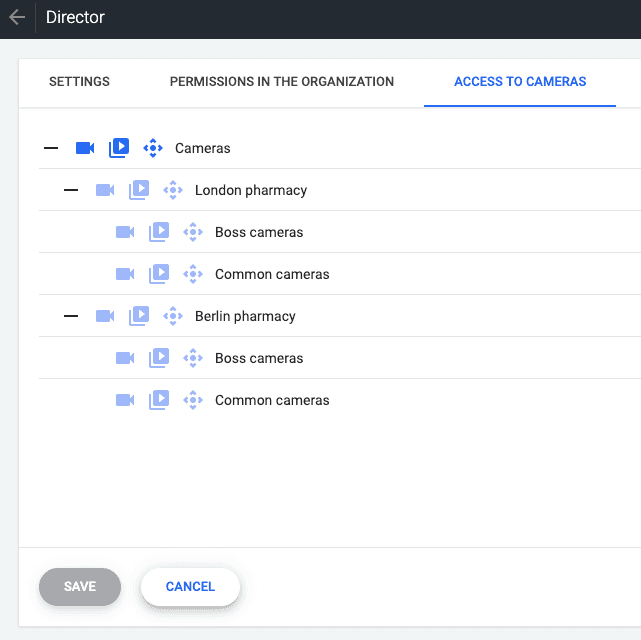Toggle PTZ control icon for root Cameras
This screenshot has height=640, width=641.
153,148
